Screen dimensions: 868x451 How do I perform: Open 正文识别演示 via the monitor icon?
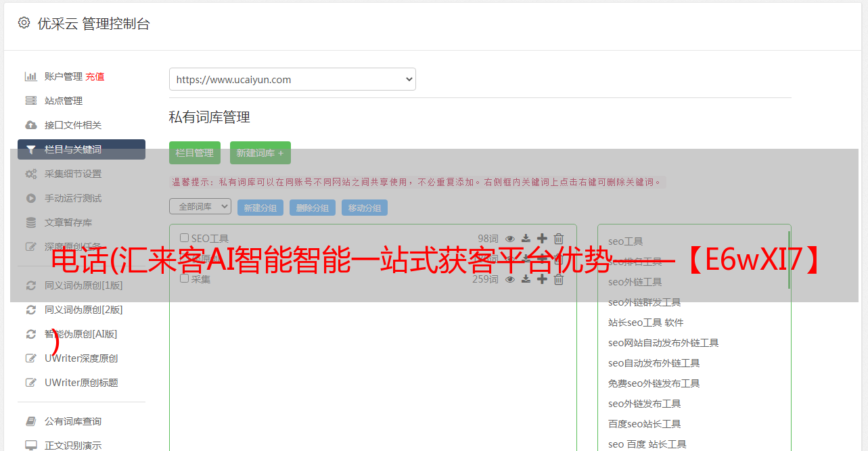pos(31,446)
